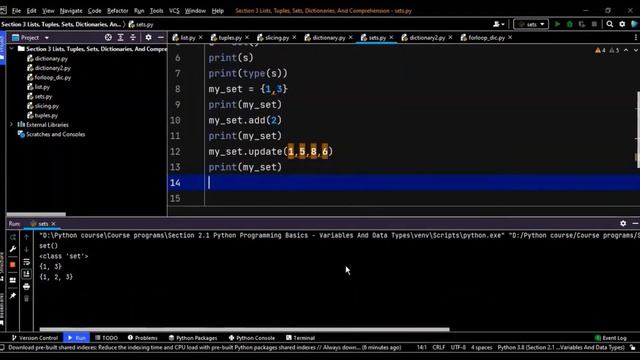Run with coverage from the main toolbar
Viewport: 640px width, 360px height.
coord(582,24)
